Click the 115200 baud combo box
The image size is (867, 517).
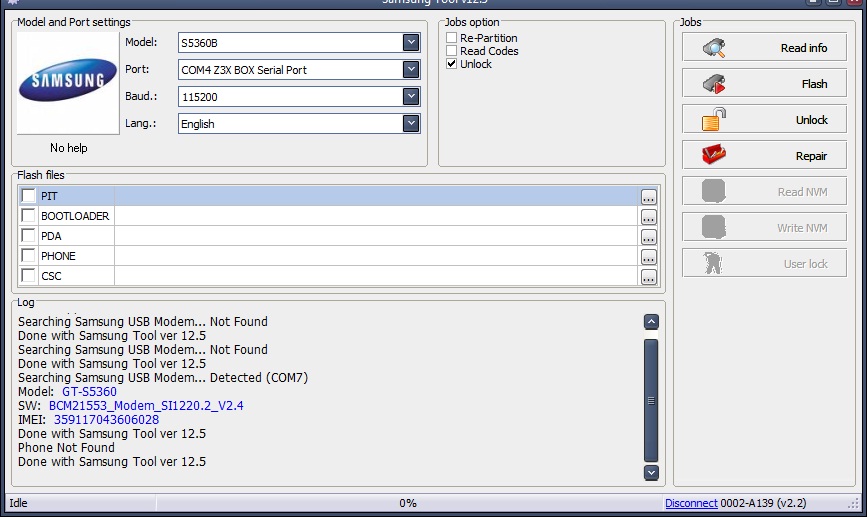click(x=299, y=97)
